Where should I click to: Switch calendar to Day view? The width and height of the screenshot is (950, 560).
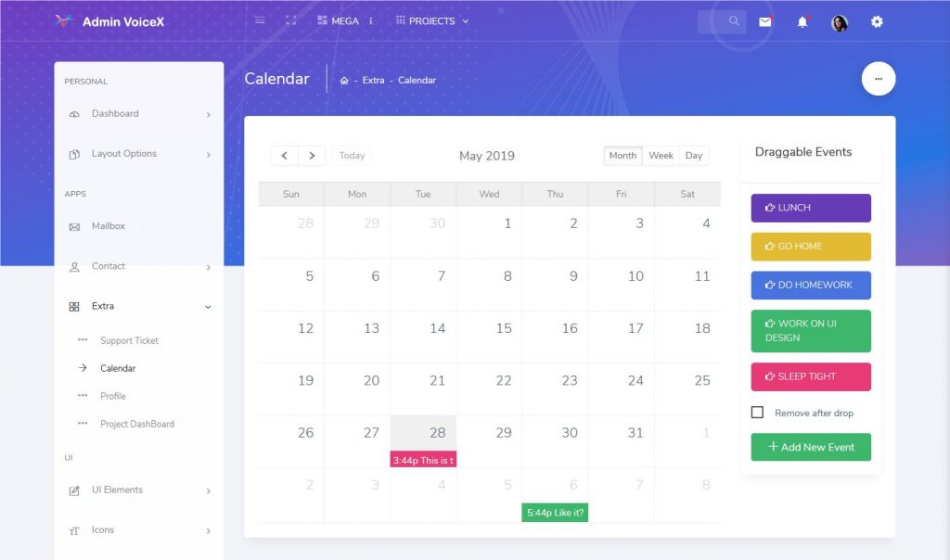click(694, 155)
